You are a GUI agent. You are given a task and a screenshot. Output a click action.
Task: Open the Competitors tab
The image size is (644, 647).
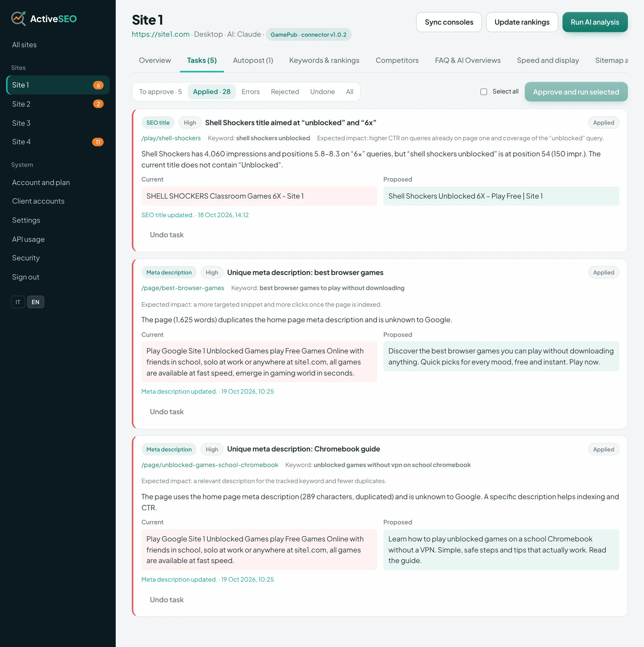coord(397,60)
